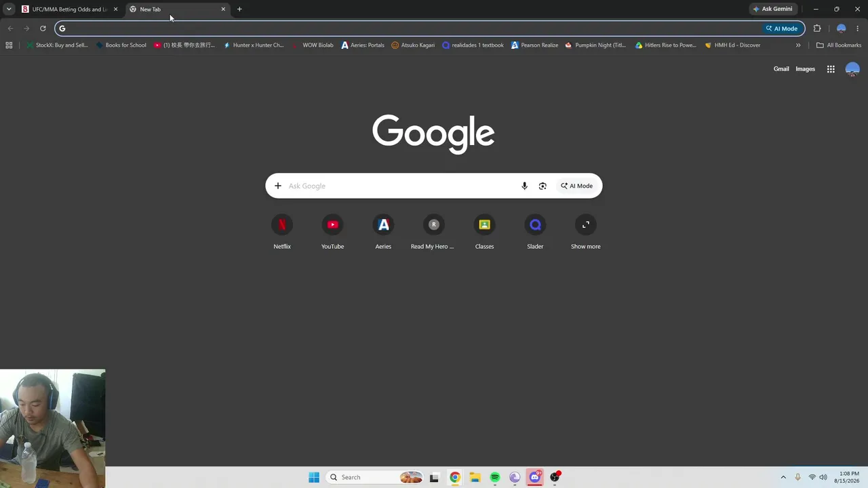
Task: Open the volume speaker icon
Action: (x=823, y=477)
